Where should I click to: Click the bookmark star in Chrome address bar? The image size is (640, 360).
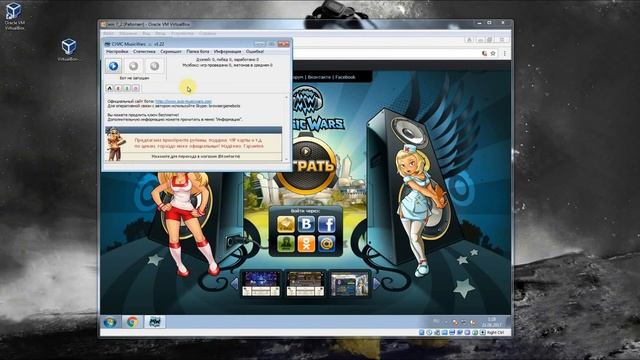click(x=493, y=53)
